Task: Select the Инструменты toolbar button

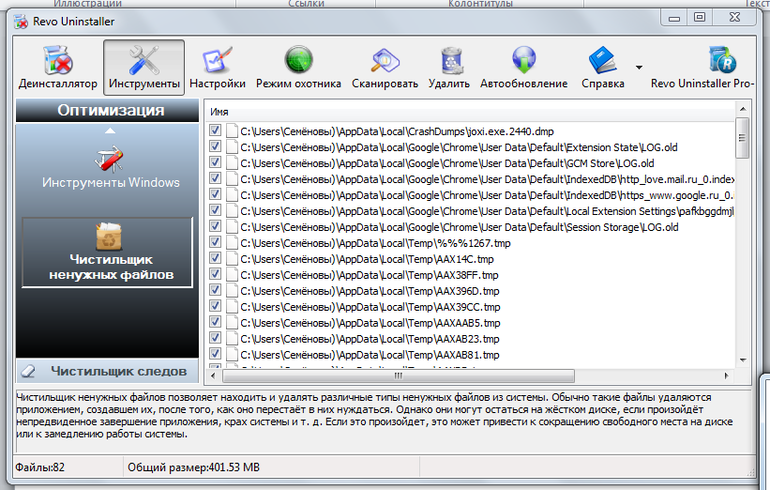Action: point(144,67)
